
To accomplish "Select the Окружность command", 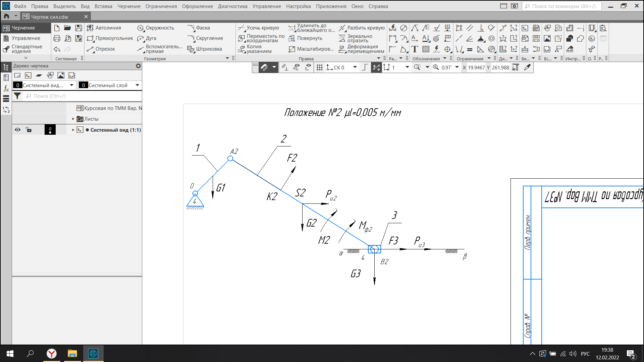I will coord(156,28).
